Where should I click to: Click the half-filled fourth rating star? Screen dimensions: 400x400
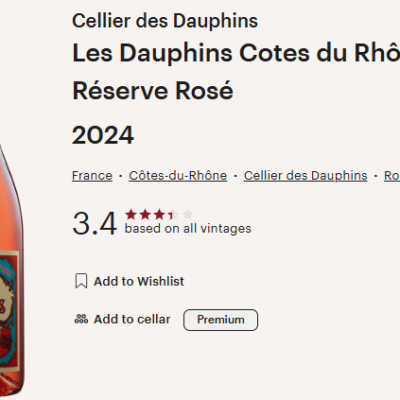click(173, 214)
